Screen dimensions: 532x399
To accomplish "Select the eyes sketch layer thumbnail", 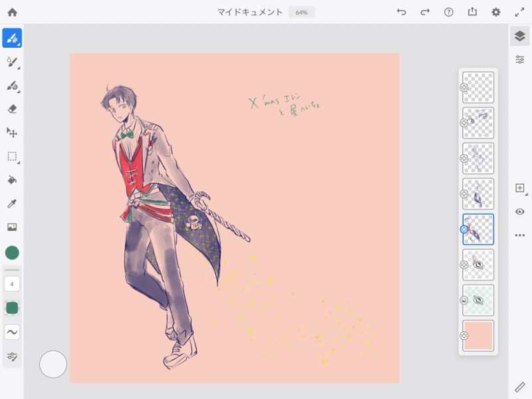I will 478,123.
